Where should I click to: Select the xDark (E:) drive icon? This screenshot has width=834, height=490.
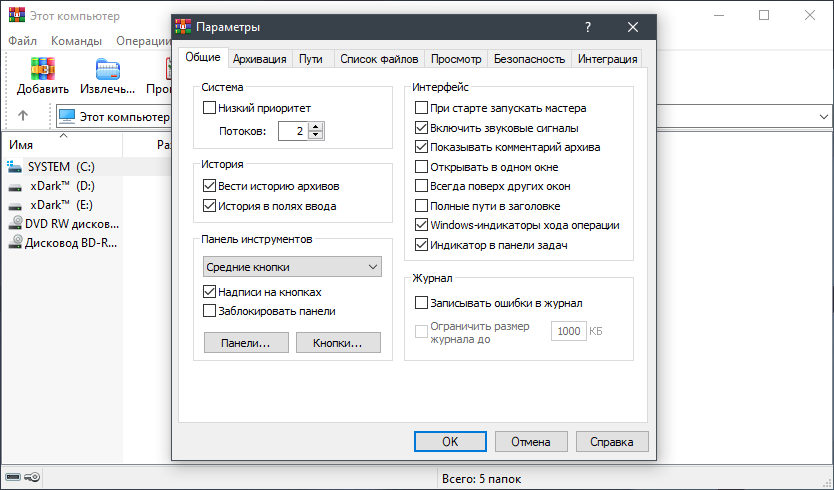(x=15, y=206)
